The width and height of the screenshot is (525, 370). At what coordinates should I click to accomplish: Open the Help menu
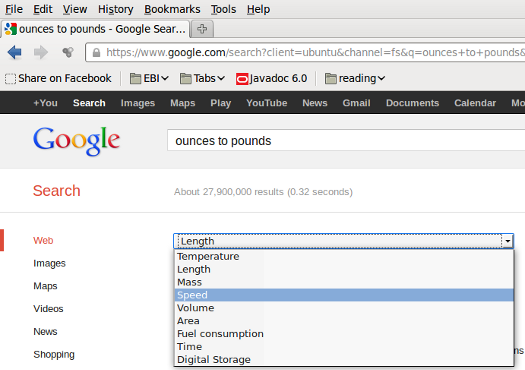pyautogui.click(x=258, y=9)
